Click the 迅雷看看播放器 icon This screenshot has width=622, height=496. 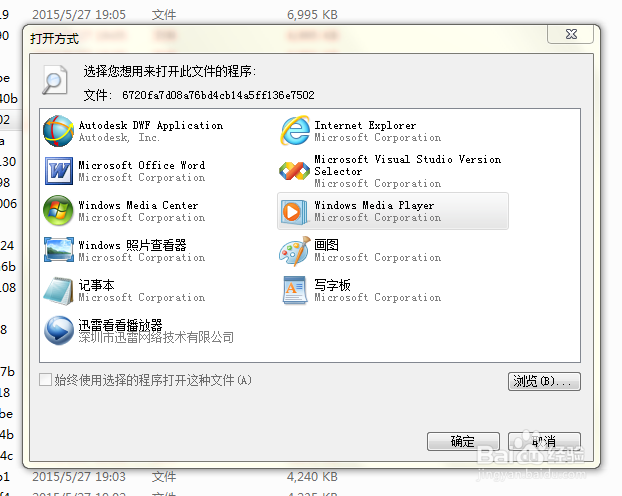[59, 331]
